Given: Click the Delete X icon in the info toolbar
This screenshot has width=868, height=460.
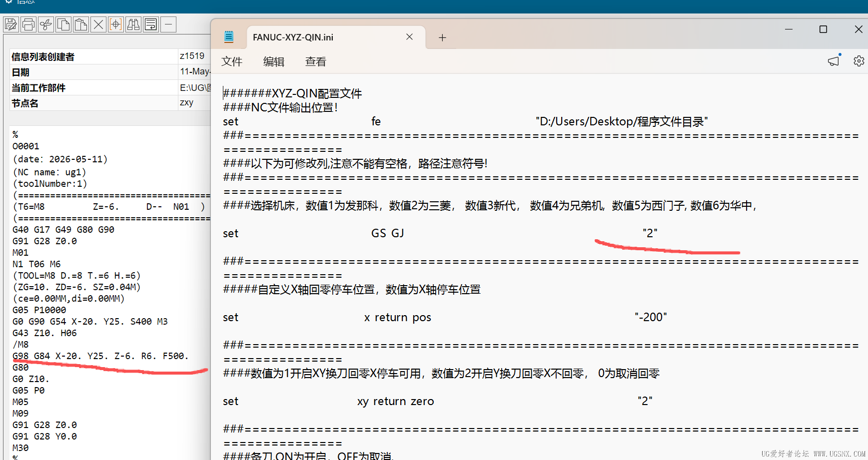Looking at the screenshot, I should click(x=98, y=24).
